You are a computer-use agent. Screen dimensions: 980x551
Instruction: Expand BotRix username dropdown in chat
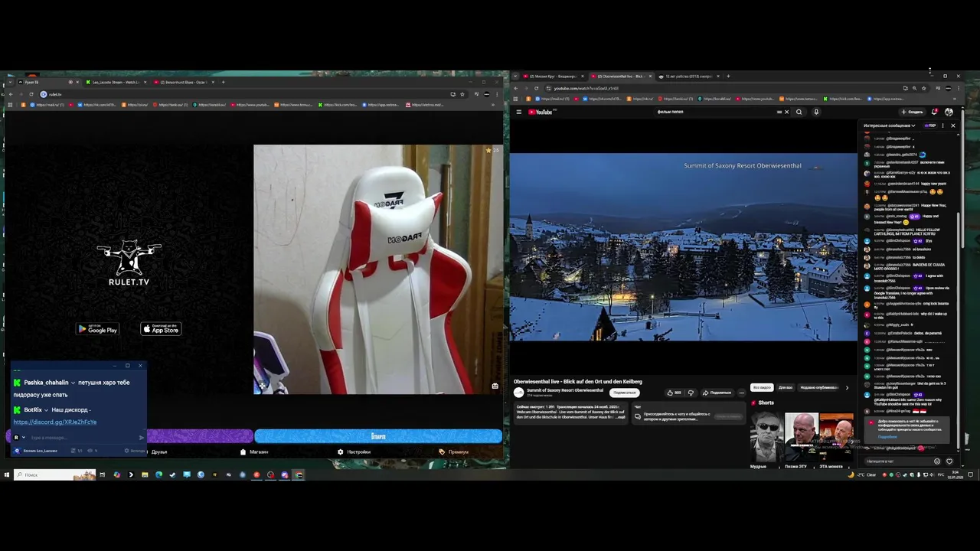(45, 409)
